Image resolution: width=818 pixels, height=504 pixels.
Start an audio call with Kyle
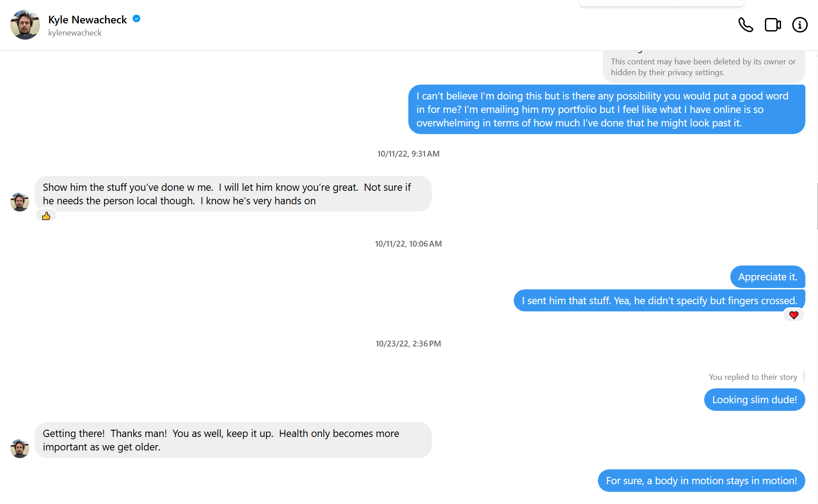click(746, 25)
